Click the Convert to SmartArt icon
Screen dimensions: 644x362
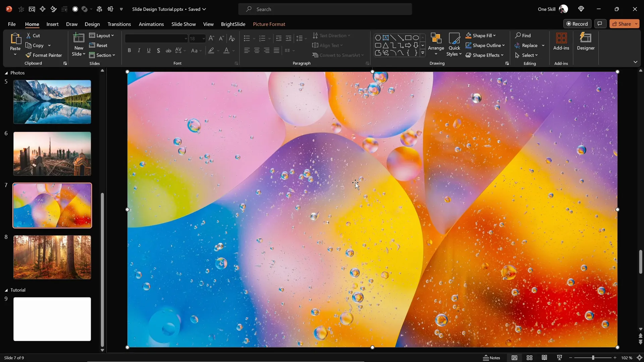coord(316,55)
